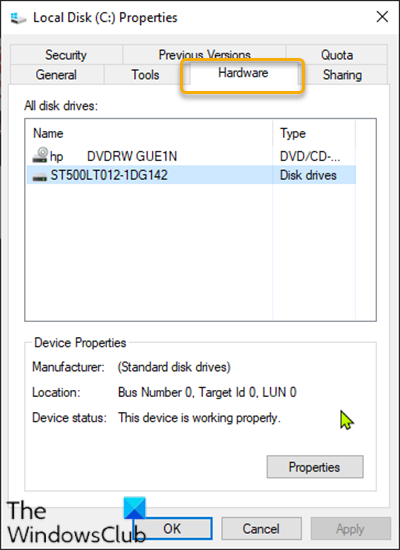Click the drive icon in the title bar
Screen dimensions: 400x550
click(x=18, y=18)
